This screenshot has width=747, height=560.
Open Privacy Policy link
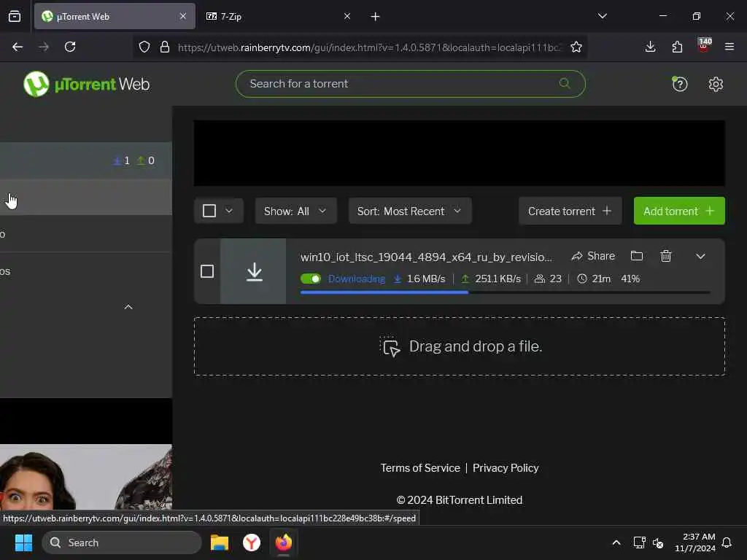click(x=506, y=468)
